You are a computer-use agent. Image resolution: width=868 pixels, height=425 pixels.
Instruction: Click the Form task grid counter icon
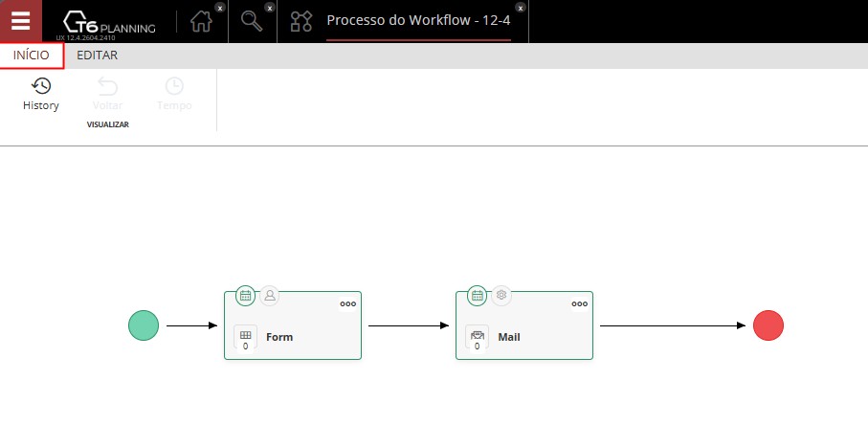(245, 339)
